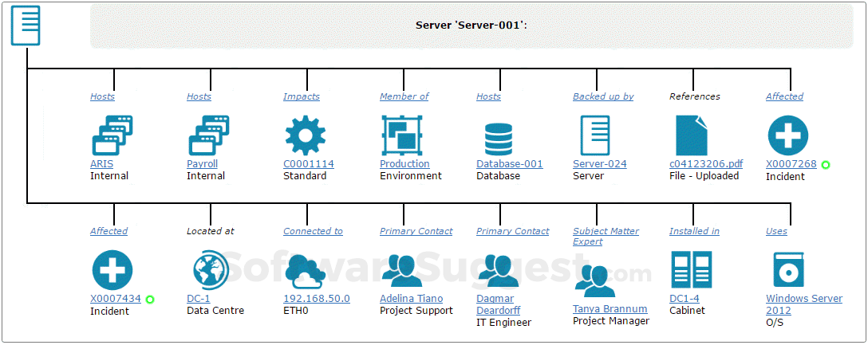The width and height of the screenshot is (868, 345).
Task: Click the Uses relationship link
Action: [776, 231]
